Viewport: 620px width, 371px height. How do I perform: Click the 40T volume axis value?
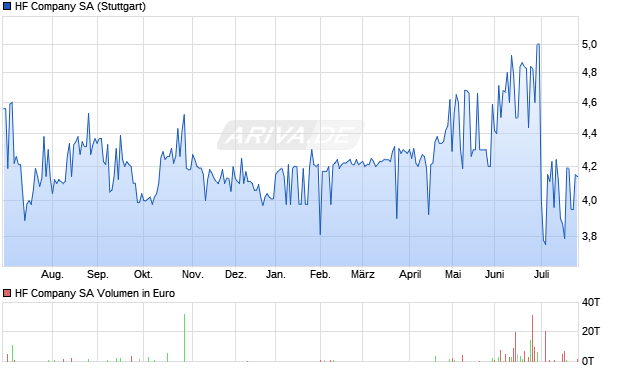591,303
